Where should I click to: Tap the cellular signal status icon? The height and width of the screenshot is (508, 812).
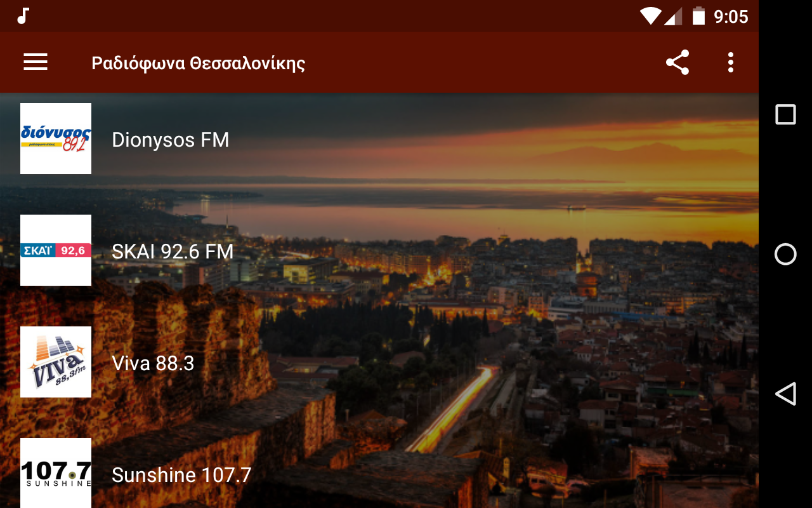click(x=672, y=16)
